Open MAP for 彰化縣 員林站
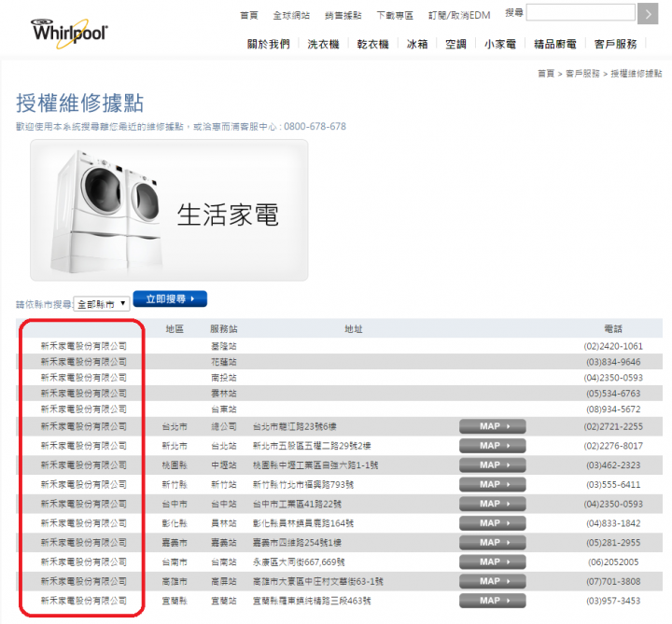This screenshot has width=672, height=624. point(493,523)
